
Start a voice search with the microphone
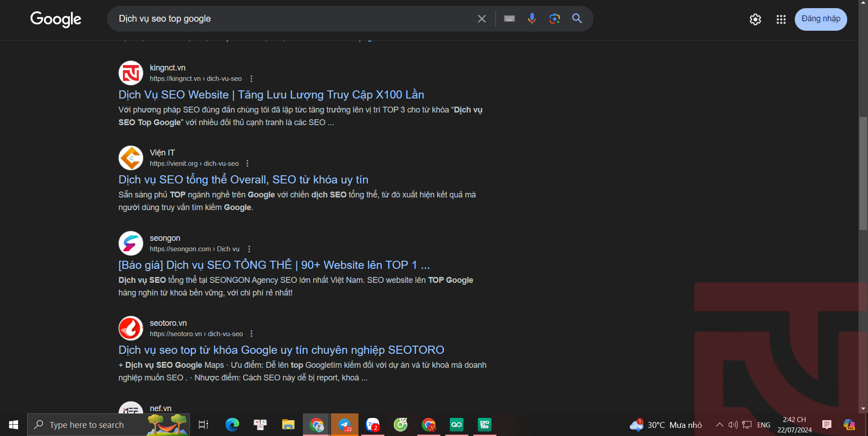[x=532, y=19]
